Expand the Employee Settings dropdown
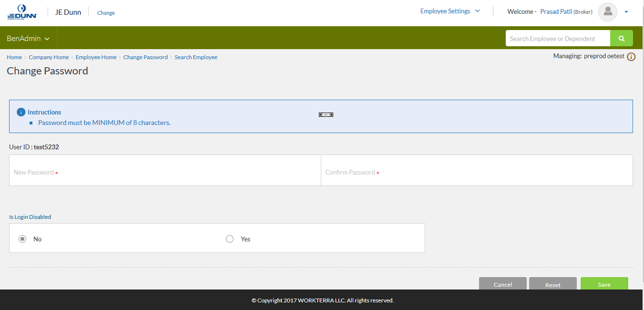The height and width of the screenshot is (310, 644). point(450,11)
